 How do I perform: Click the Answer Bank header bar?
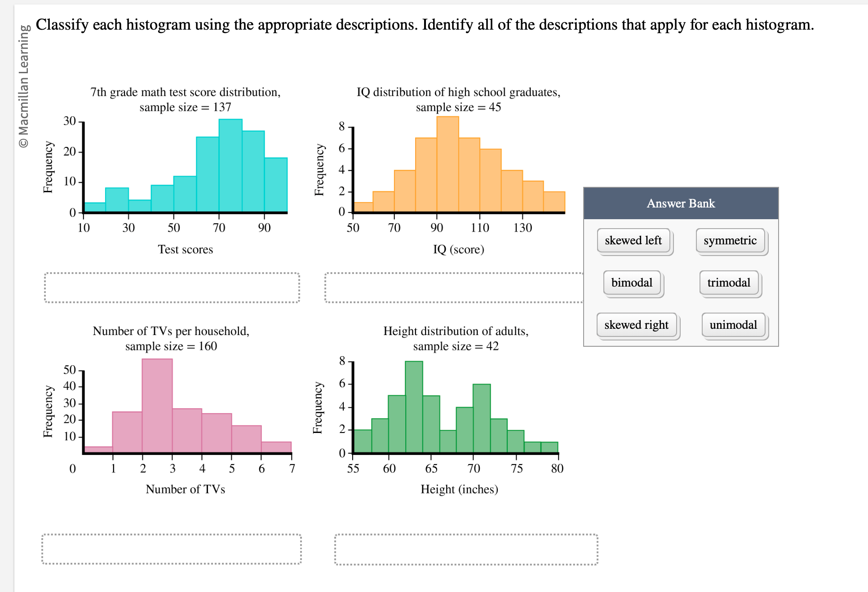point(680,203)
